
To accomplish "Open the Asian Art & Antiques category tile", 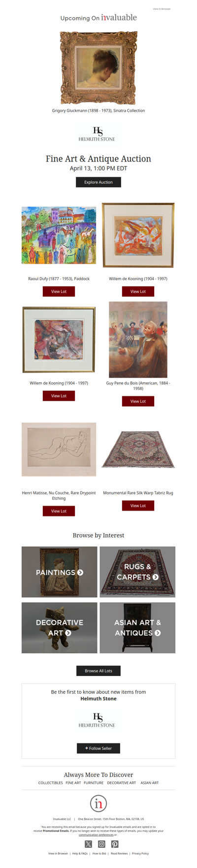I will 137,628.
